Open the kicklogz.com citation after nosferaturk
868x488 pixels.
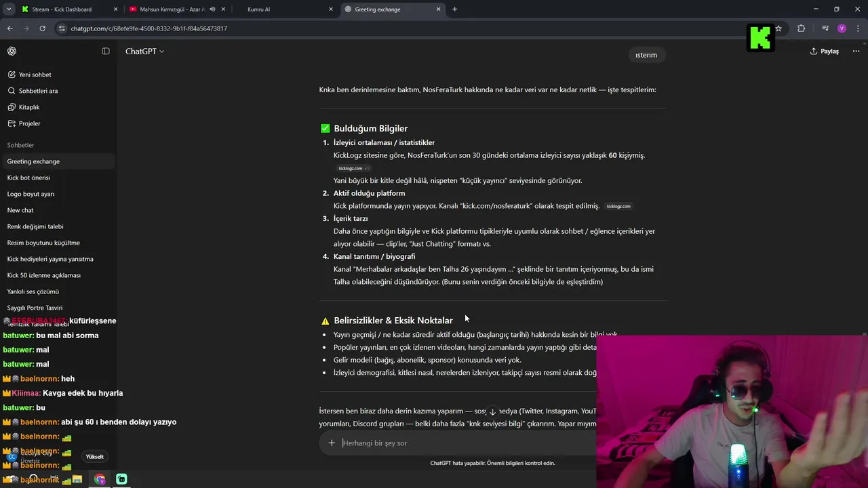coord(618,206)
